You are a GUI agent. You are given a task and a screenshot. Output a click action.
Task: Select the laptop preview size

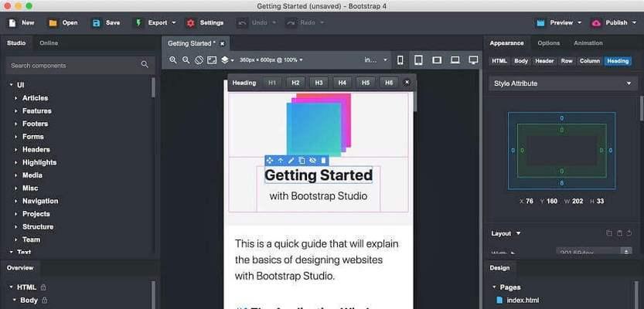pyautogui.click(x=455, y=60)
